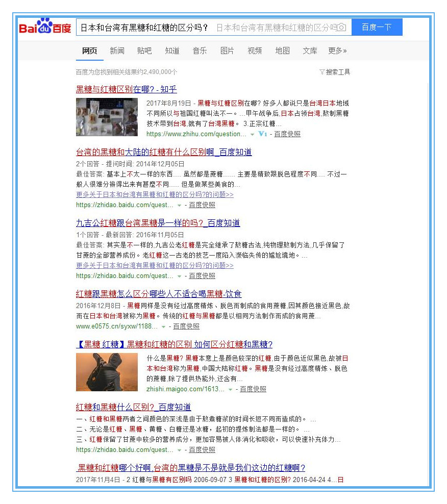Switch to the 新闻 tab

(117, 51)
